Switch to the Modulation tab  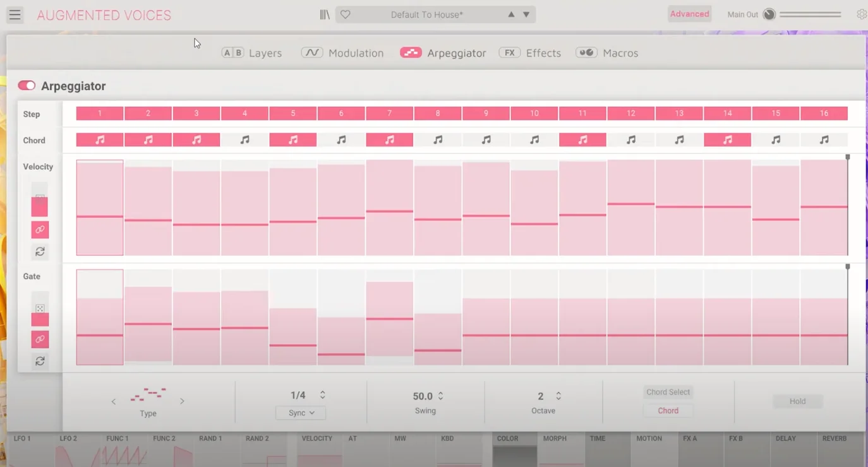coord(342,53)
